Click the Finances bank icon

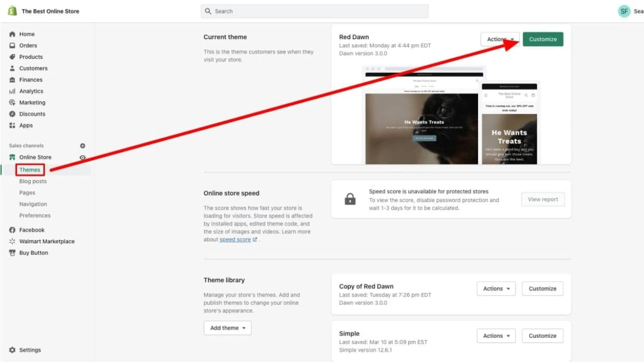13,79
